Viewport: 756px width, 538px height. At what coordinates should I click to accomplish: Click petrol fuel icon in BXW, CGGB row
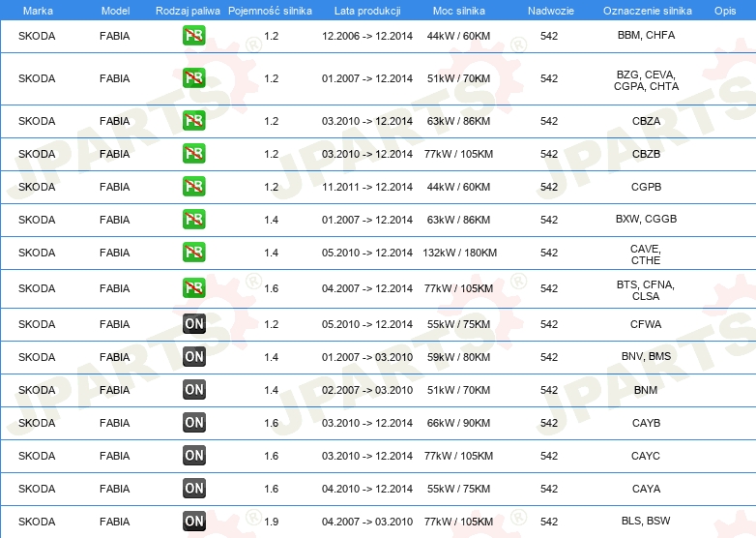tap(193, 219)
